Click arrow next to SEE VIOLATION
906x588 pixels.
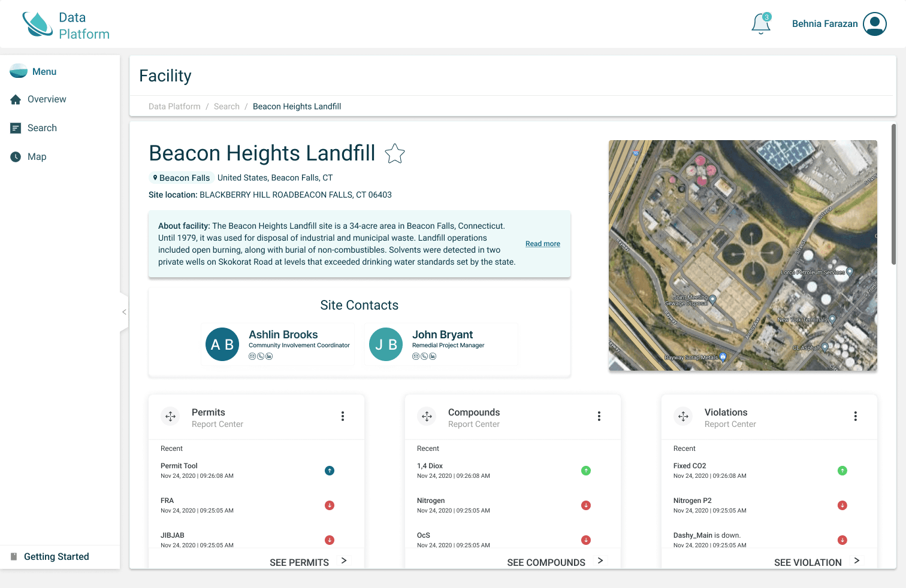click(x=857, y=560)
